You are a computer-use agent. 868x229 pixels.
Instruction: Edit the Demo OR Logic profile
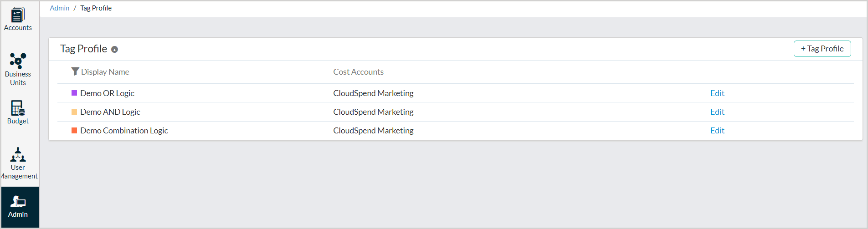[717, 93]
